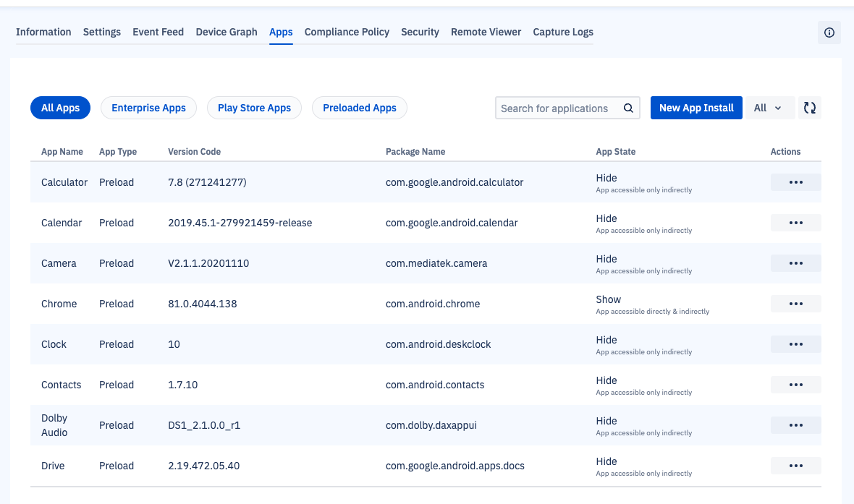Viewport: 854px width, 504px height.
Task: Click version 81.0.4044.138
Action: [202, 304]
